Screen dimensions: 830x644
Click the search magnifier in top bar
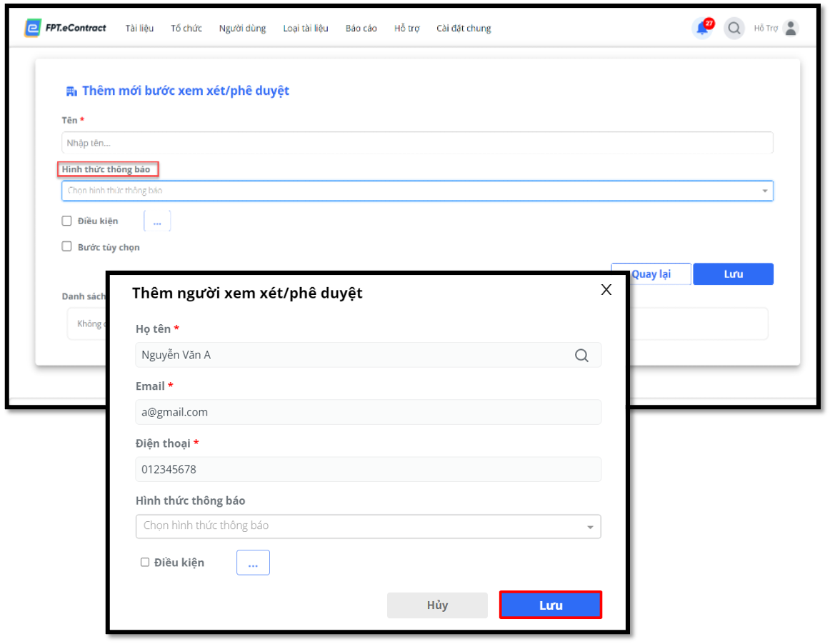[x=734, y=29]
